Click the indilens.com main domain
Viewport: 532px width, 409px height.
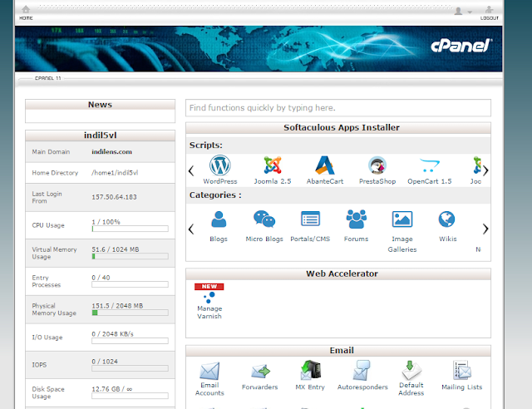(x=111, y=152)
